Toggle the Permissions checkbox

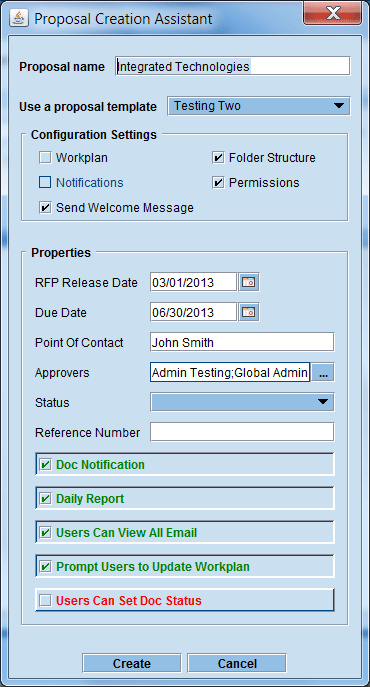pos(218,183)
